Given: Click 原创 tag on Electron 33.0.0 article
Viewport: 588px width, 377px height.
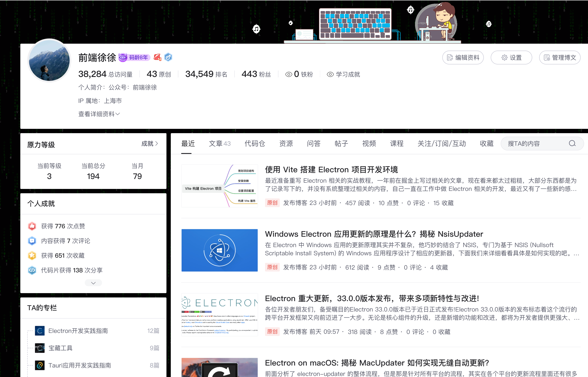Looking at the screenshot, I should click(272, 332).
